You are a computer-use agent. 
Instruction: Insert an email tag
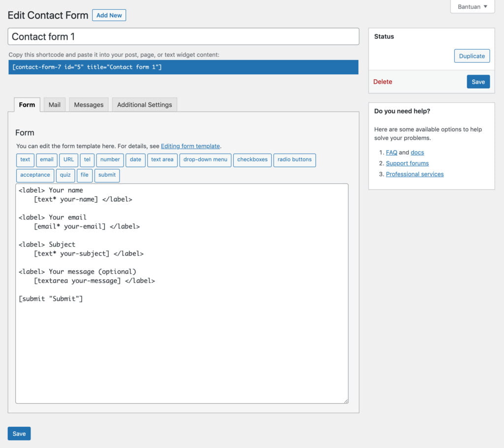click(x=47, y=160)
